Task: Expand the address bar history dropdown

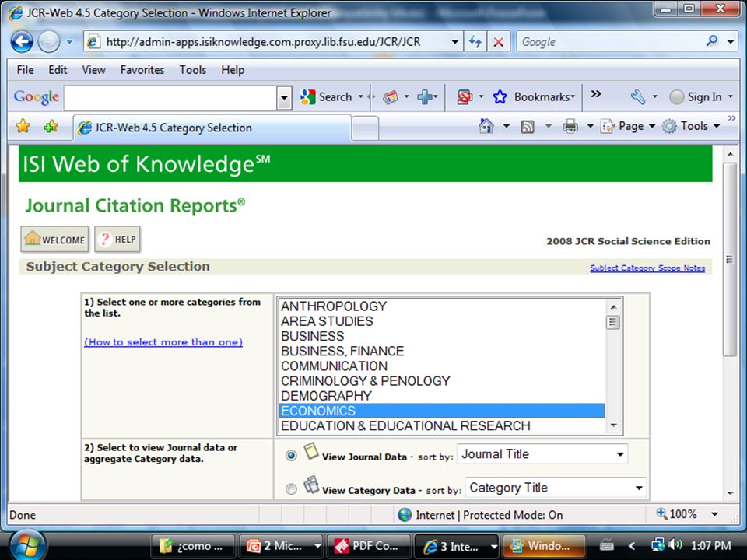Action: click(455, 42)
